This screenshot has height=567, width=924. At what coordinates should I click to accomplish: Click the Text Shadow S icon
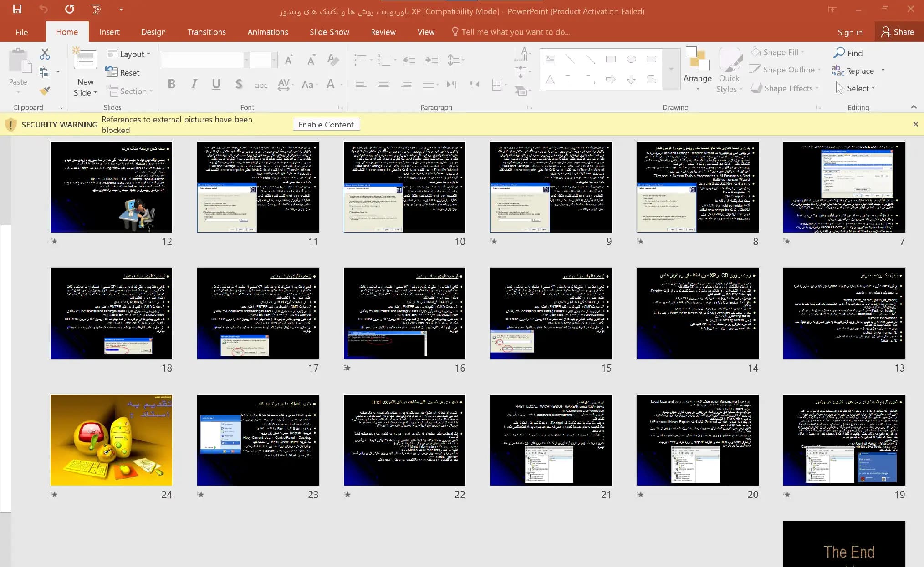coord(239,84)
